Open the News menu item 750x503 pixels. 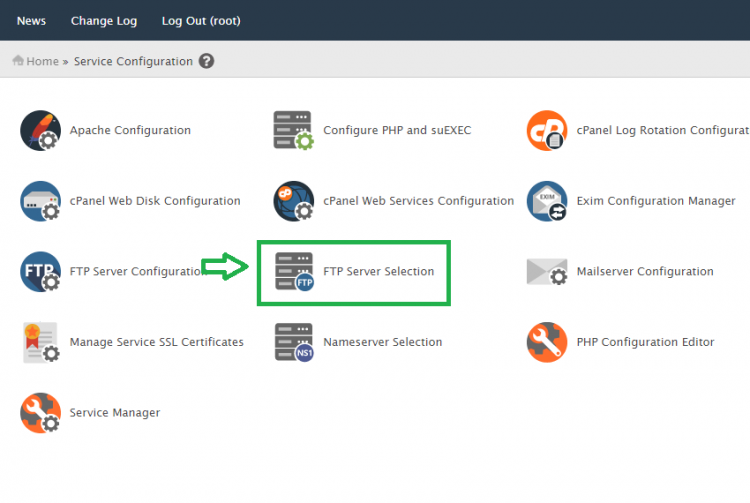[32, 21]
